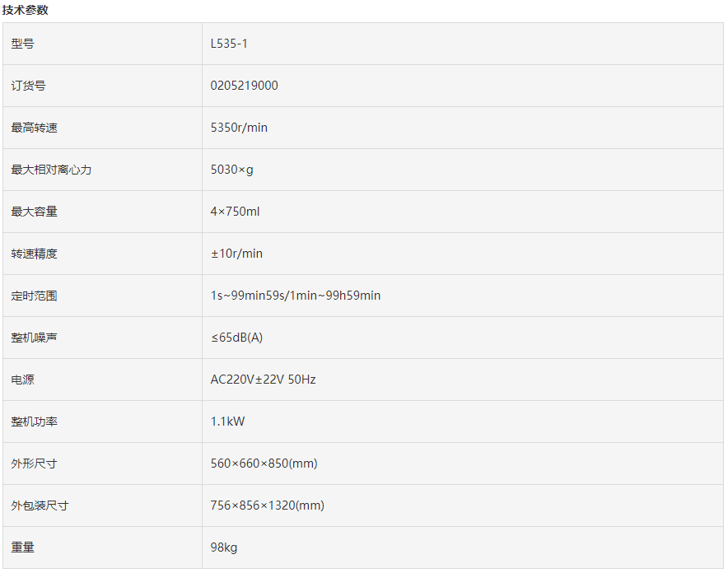Select the 转速精度 label cell
The height and width of the screenshot is (573, 728).
point(35,254)
